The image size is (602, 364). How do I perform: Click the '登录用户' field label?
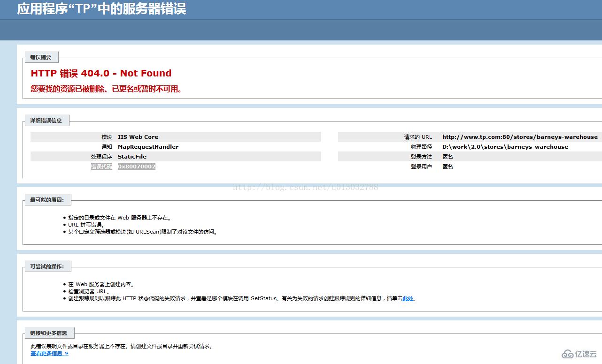[x=421, y=167]
